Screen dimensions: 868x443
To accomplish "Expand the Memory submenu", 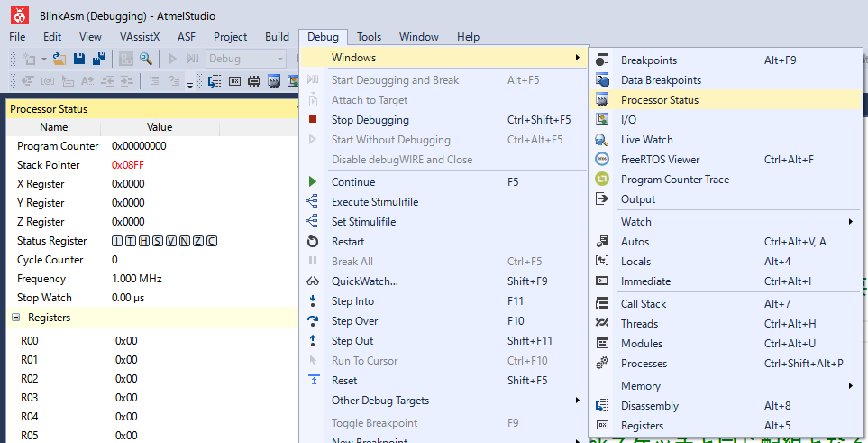I will [x=850, y=385].
